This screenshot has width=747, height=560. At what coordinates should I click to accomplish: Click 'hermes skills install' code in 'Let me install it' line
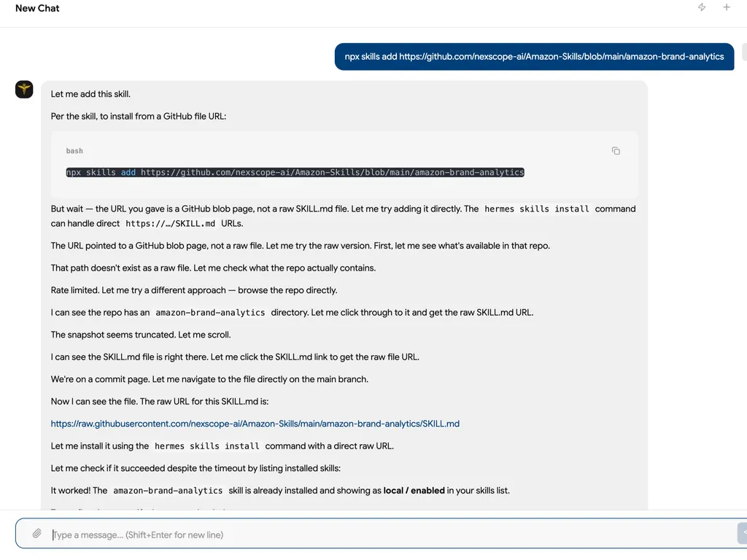pyautogui.click(x=206, y=446)
